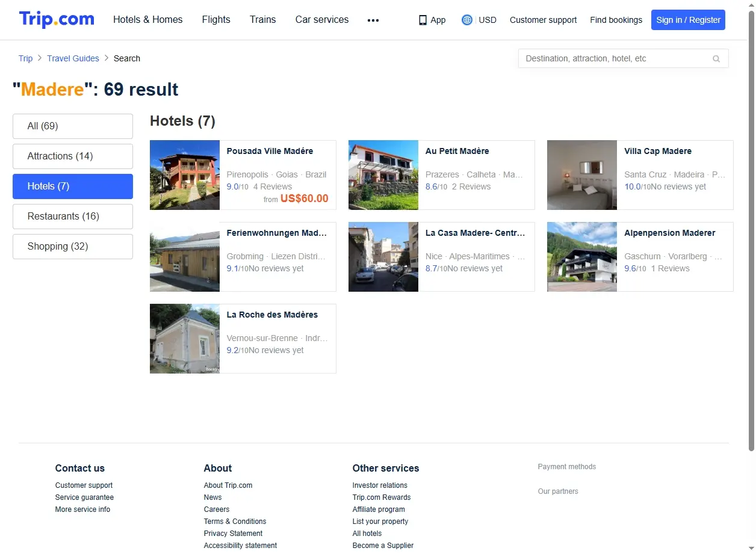Open the three-dots more menu
Image resolution: width=756 pixels, height=554 pixels.
373,20
